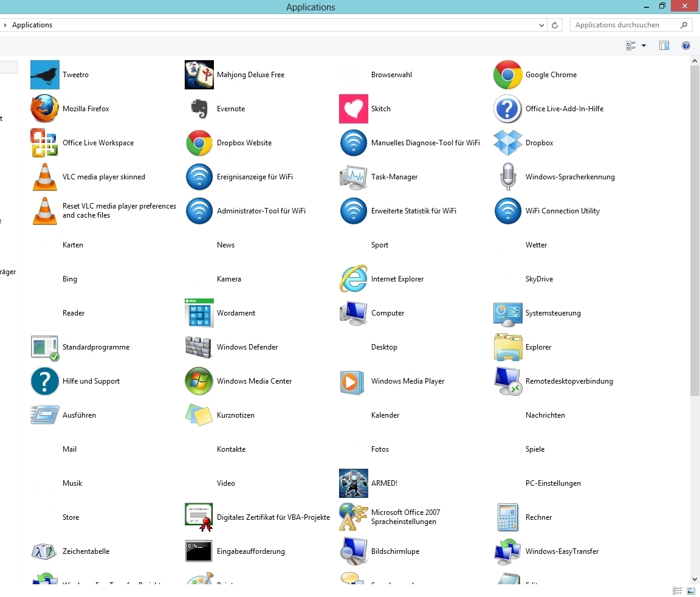Screen dimensions: 700x597
Task: Click the Applications address bar breadcrumb
Action: pyautogui.click(x=32, y=25)
